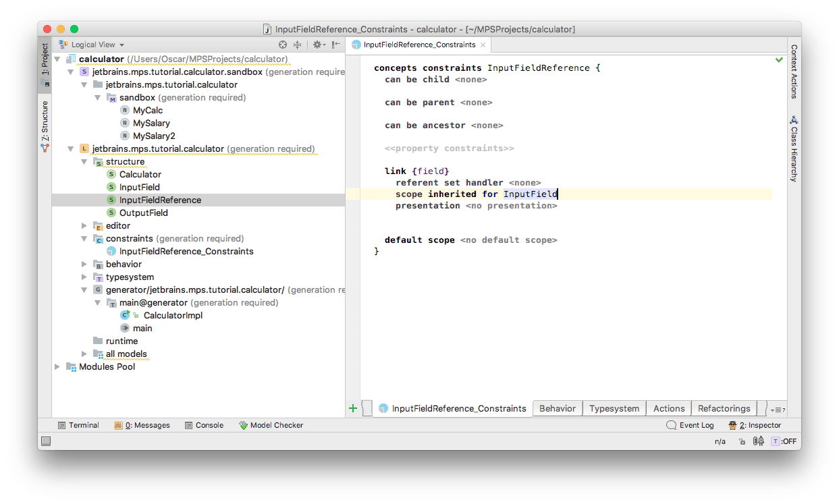Close the InputFieldReference_Constraints editor tab

click(x=483, y=45)
